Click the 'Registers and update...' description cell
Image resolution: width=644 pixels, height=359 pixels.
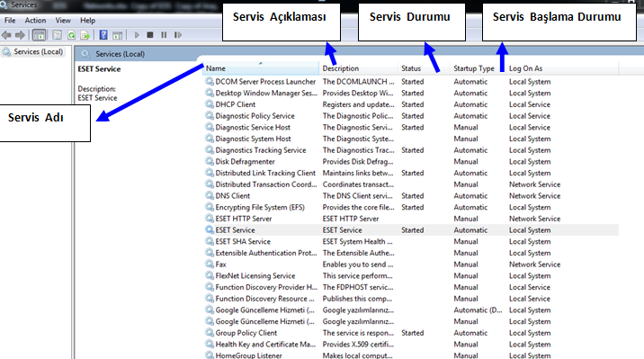358,104
